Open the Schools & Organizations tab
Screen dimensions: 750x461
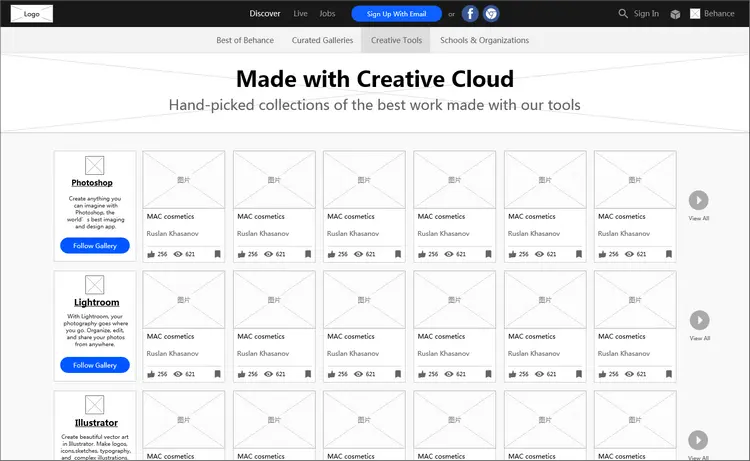coord(485,40)
